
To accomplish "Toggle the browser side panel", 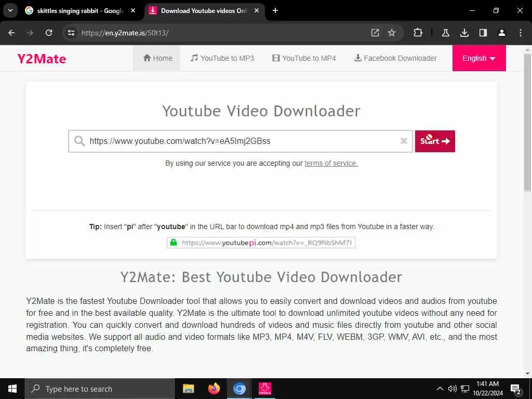I will click(x=483, y=33).
